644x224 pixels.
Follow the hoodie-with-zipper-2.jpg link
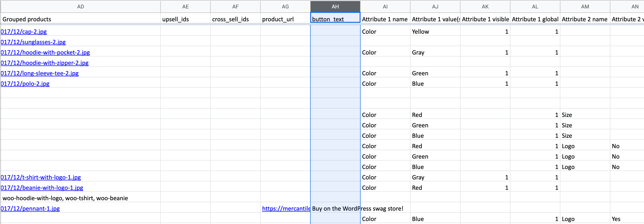(x=45, y=63)
